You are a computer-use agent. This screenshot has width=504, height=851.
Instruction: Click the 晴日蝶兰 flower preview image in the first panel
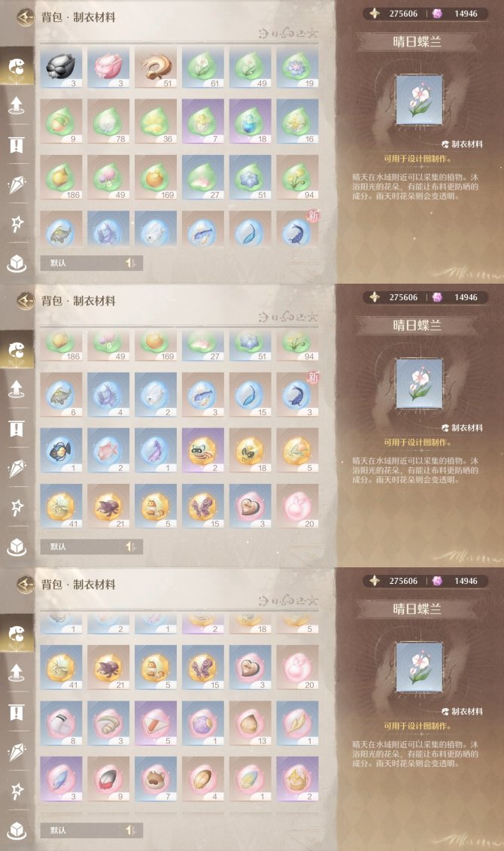click(419, 100)
